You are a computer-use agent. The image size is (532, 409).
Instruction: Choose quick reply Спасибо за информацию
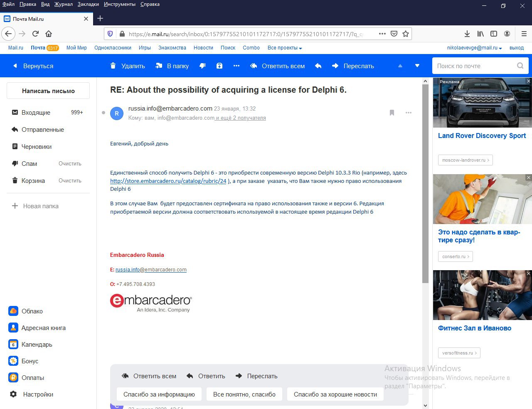click(159, 394)
